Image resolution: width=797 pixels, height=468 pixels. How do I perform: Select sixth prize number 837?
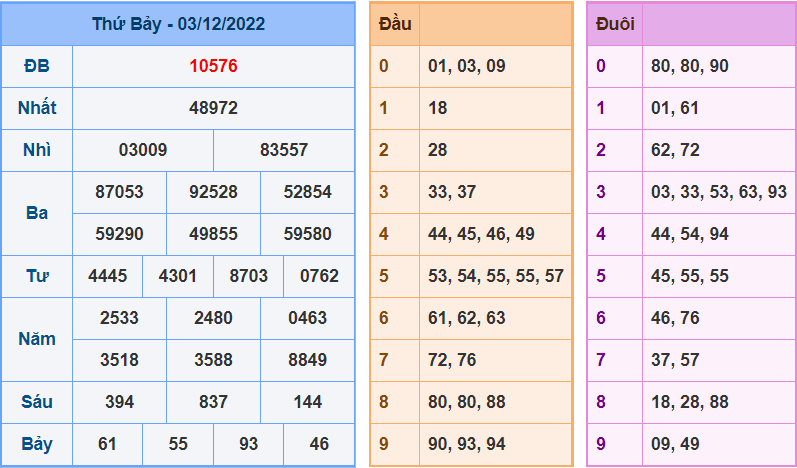click(213, 402)
